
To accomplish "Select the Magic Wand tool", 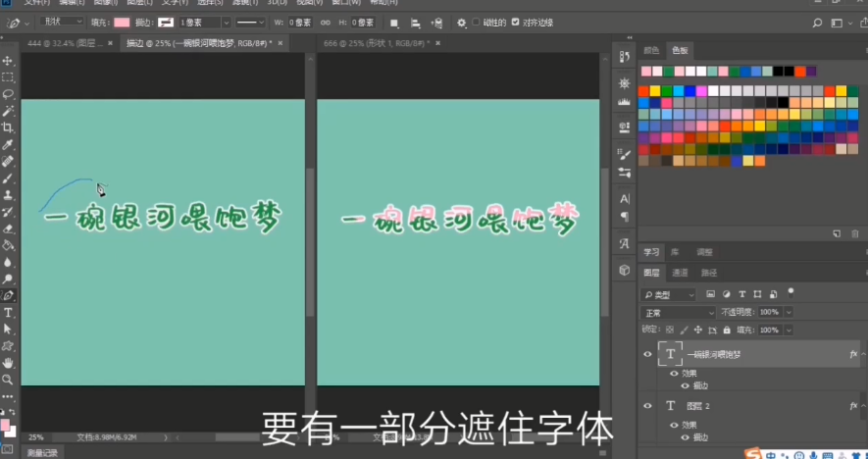I will coord(8,111).
